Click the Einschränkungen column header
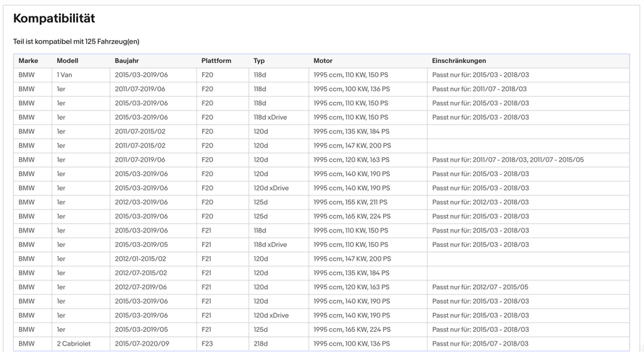644x352 pixels. click(x=458, y=61)
